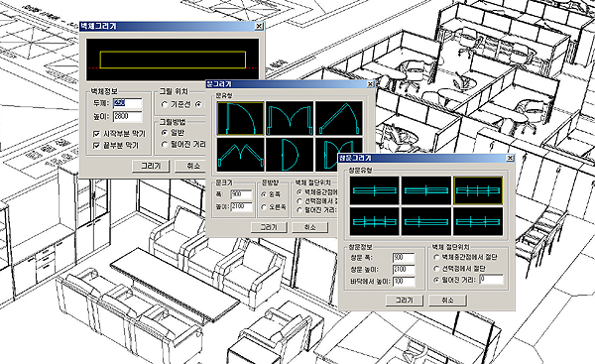Uncheck the 끝부분 막기 checkbox
The image size is (595, 364).
pyautogui.click(x=97, y=146)
